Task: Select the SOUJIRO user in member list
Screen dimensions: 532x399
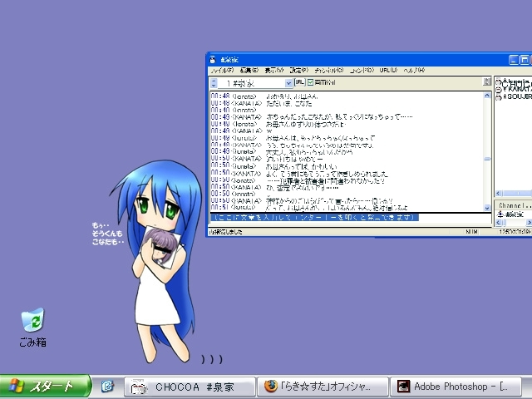Action: coord(515,96)
